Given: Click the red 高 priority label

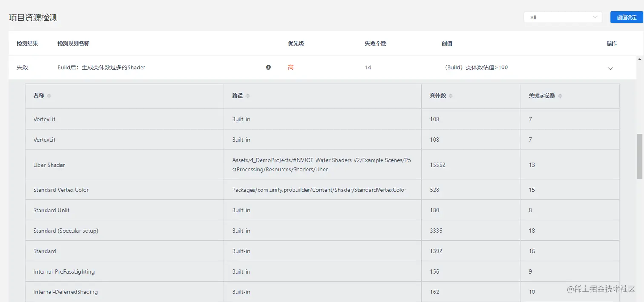Looking at the screenshot, I should [290, 67].
